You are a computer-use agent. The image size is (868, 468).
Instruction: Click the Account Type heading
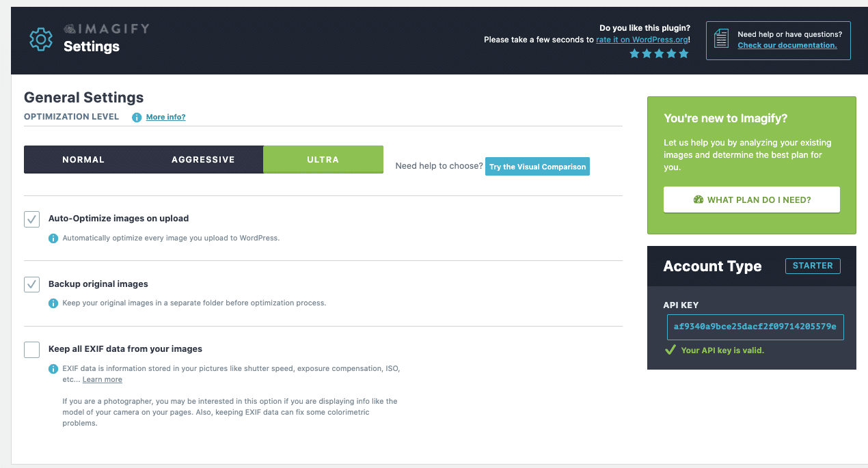tap(712, 266)
